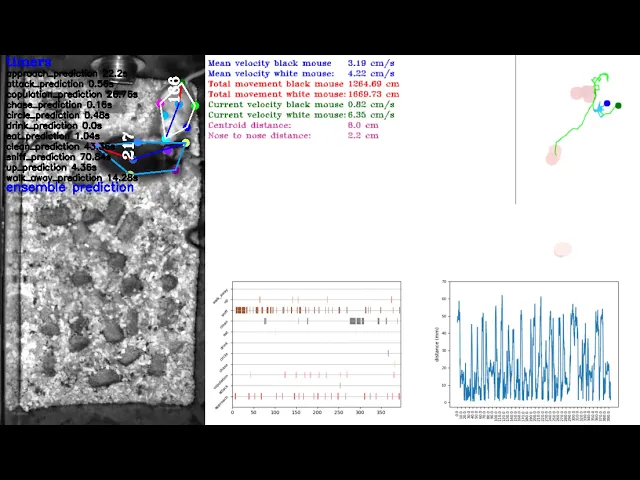Screen dimensions: 640x480
Task: Select the nose distance value '2.2 cm'
Action: [363, 136]
